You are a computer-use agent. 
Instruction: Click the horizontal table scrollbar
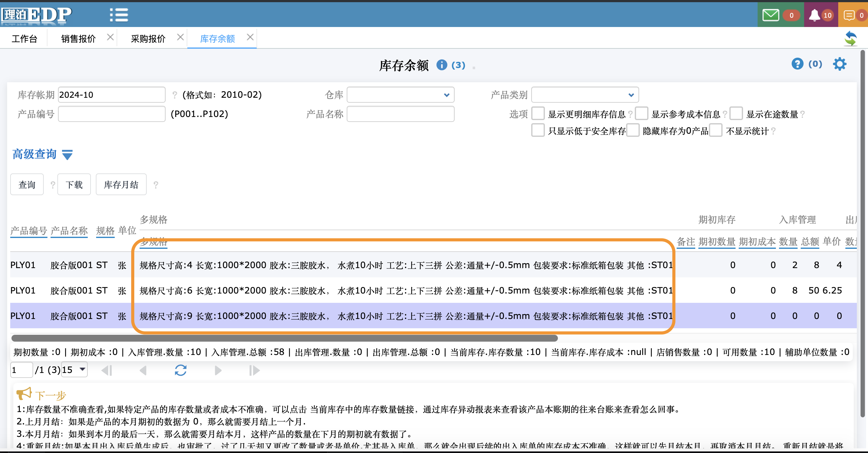(284, 338)
